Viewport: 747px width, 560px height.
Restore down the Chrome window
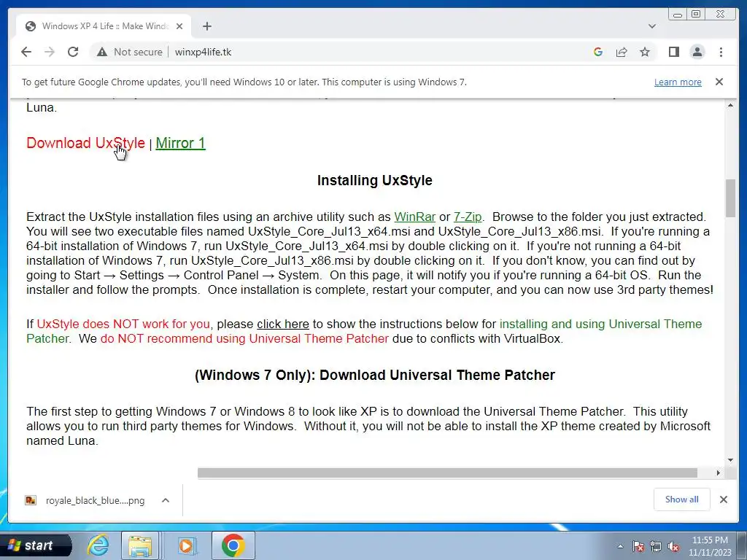pos(696,15)
